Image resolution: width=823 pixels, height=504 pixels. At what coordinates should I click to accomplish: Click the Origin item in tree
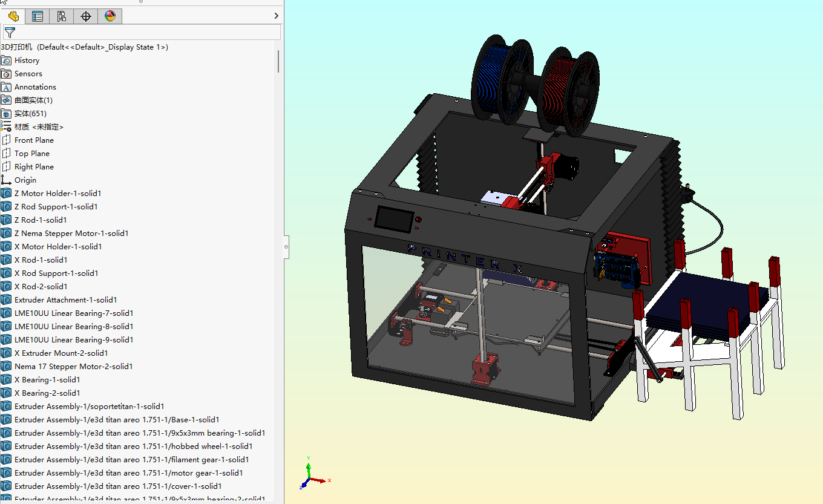coord(25,180)
